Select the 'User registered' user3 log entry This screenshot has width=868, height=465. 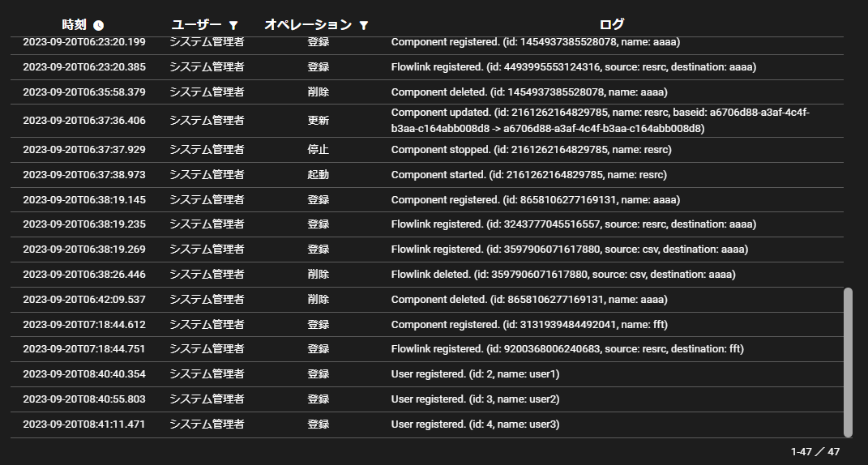[475, 424]
